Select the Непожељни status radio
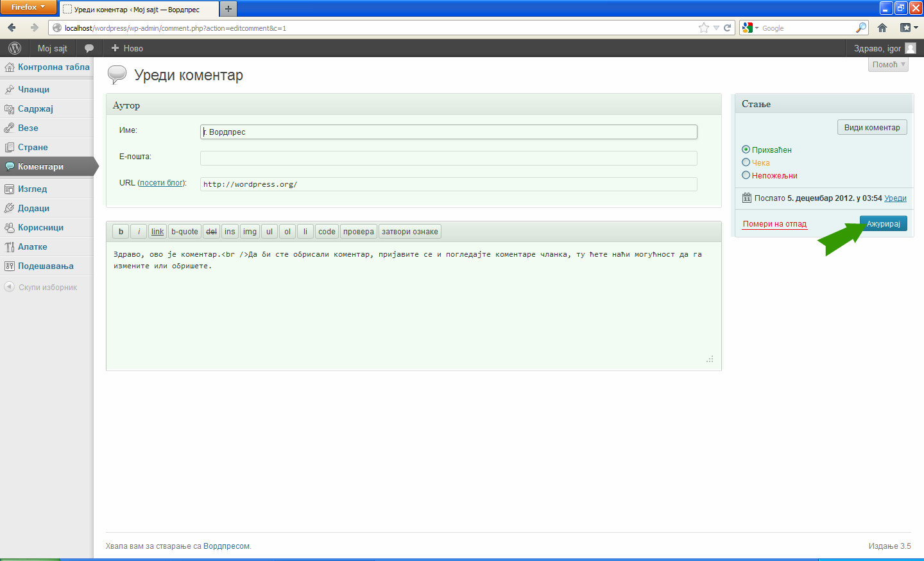Screen dimensions: 924x561 point(746,175)
